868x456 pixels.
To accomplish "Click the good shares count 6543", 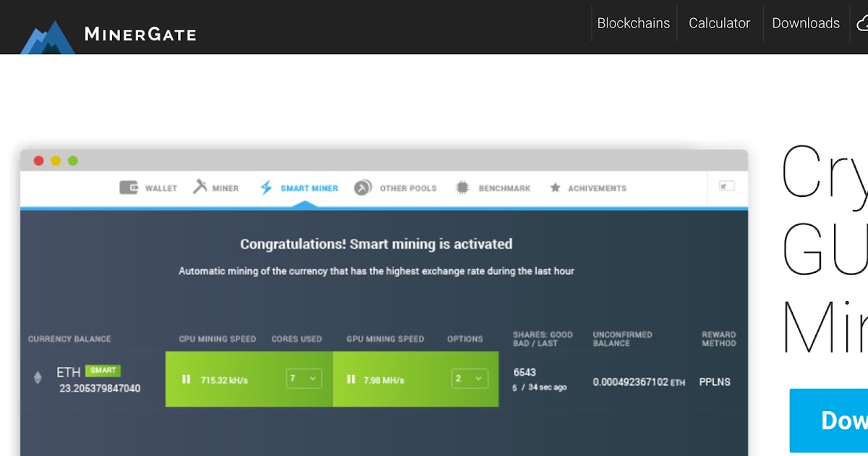I will click(x=524, y=372).
